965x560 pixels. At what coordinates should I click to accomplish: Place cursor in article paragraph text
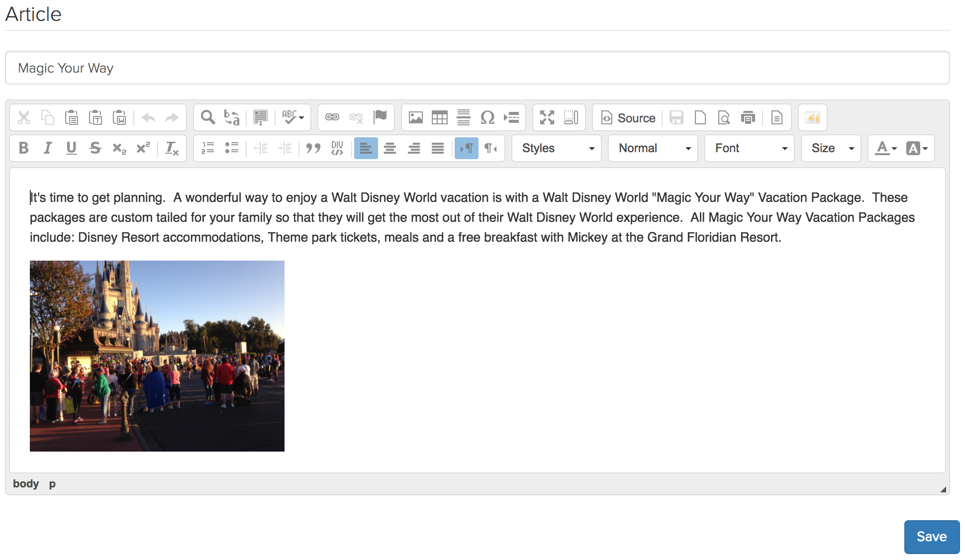473,217
